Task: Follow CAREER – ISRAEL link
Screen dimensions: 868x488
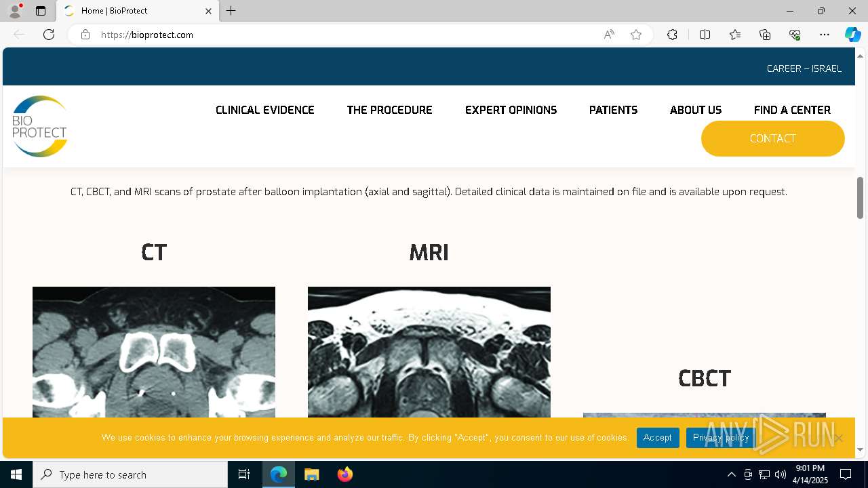Action: point(804,68)
